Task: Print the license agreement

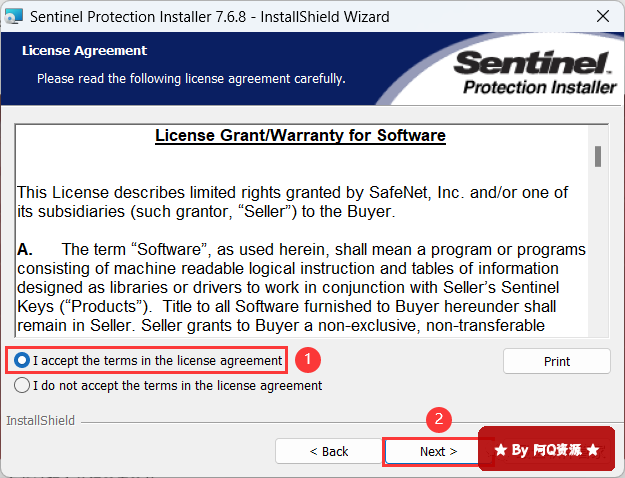Action: point(556,361)
